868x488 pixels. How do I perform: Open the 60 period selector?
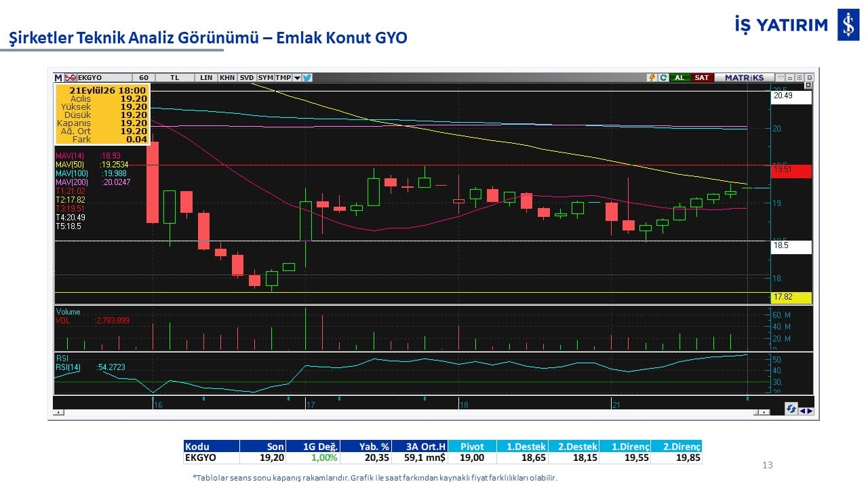[x=144, y=77]
